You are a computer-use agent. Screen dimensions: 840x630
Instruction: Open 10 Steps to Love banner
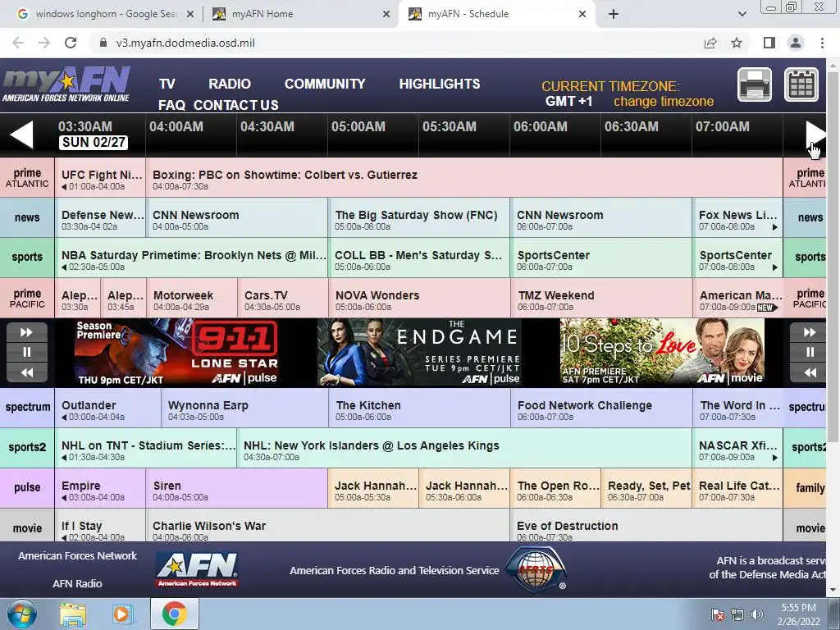pyautogui.click(x=662, y=353)
